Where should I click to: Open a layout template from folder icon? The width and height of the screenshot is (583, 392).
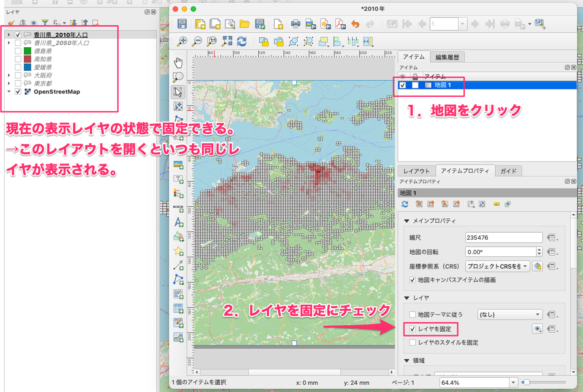[245, 24]
